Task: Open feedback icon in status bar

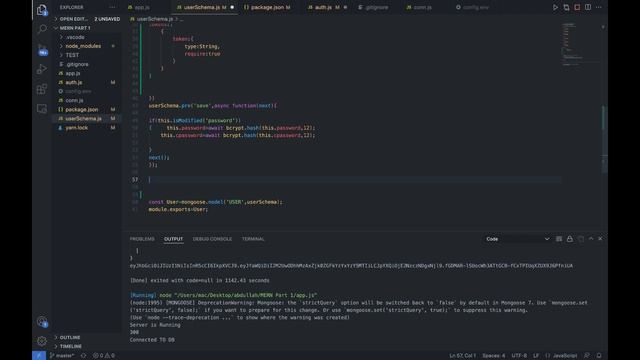Action: (x=587, y=356)
